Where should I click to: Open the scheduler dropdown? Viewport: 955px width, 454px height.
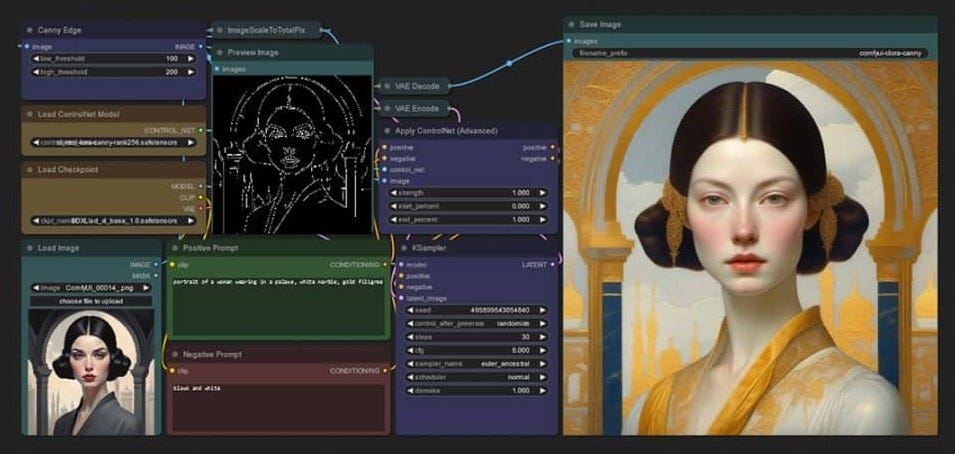[476, 377]
